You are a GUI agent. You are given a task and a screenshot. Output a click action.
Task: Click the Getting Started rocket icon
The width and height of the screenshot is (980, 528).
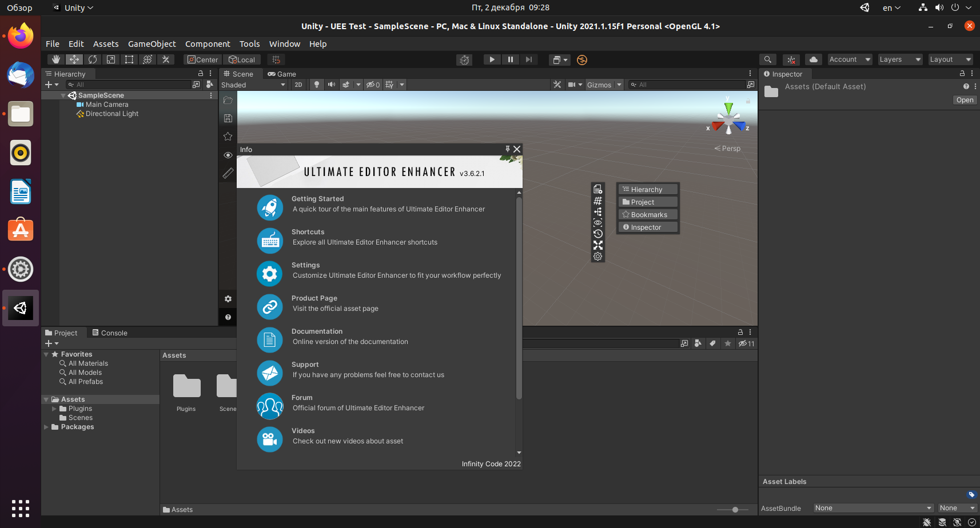(x=270, y=207)
